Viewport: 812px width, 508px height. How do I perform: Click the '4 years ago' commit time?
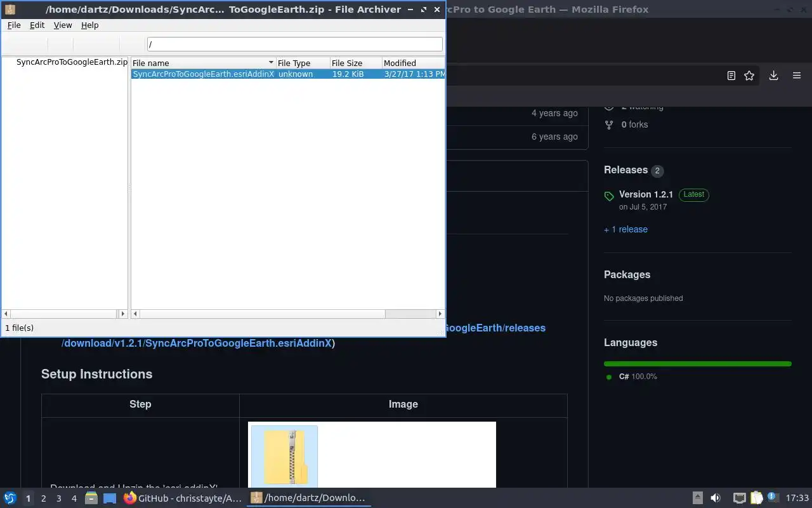(554, 113)
